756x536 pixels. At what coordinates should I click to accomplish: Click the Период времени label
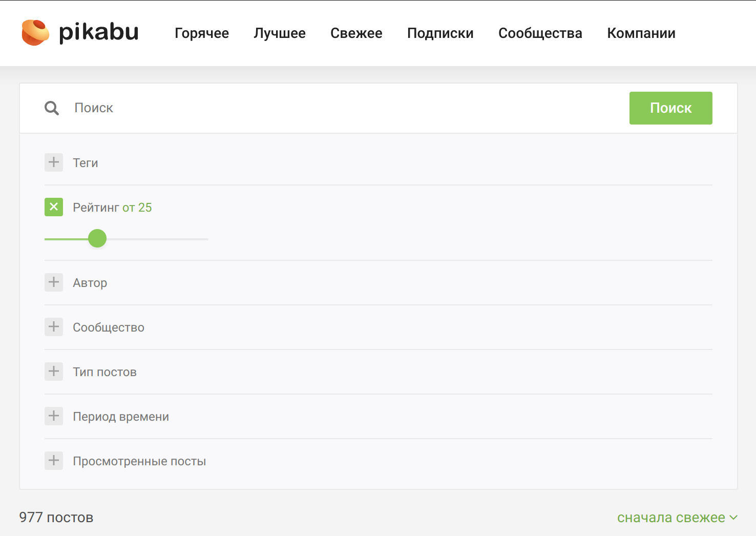121,417
